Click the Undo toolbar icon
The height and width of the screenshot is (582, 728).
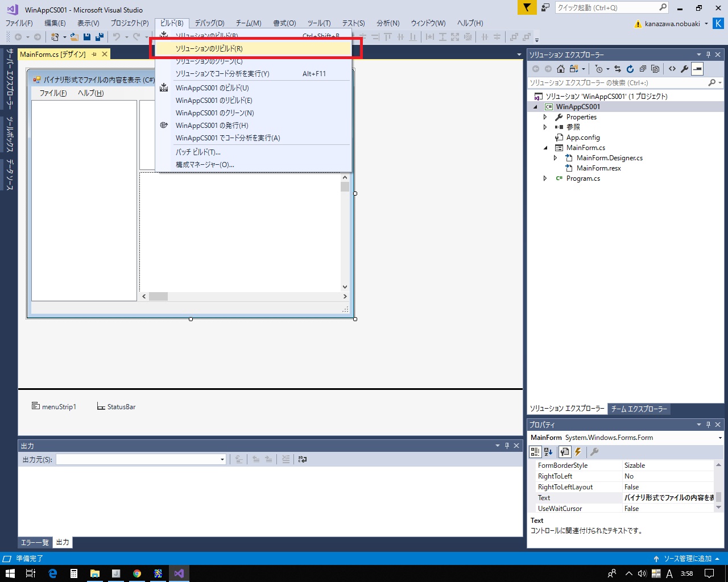tap(117, 37)
